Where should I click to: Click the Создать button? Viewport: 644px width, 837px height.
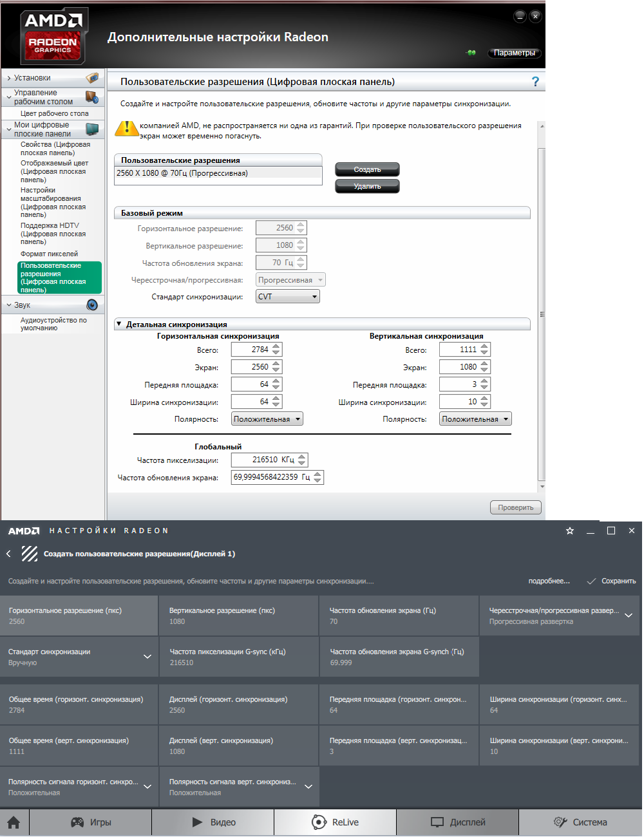367,169
